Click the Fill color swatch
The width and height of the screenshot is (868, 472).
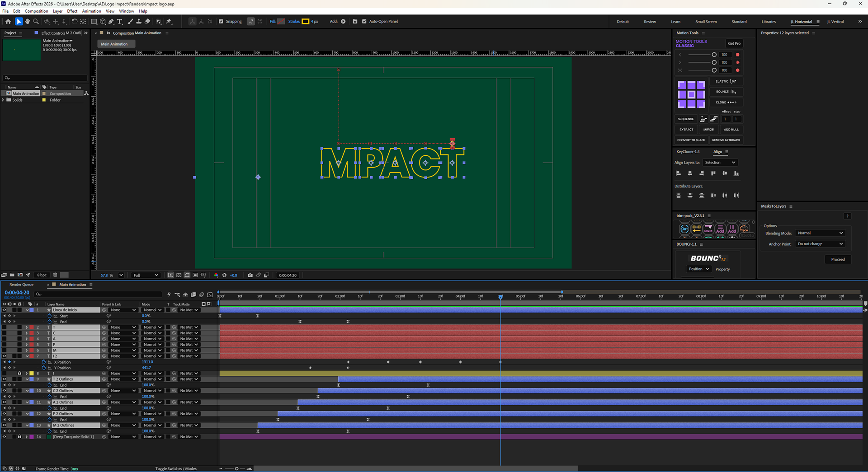coord(281,21)
